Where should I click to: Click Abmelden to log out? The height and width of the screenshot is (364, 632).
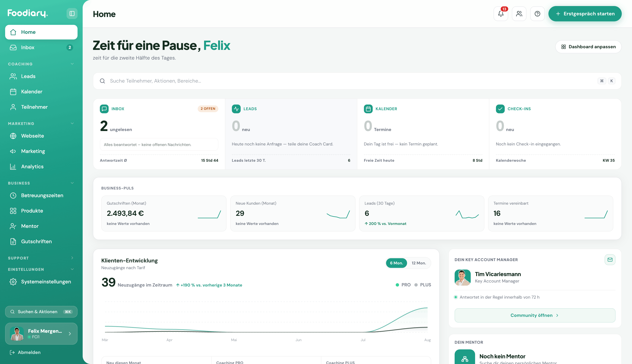[x=25, y=352]
